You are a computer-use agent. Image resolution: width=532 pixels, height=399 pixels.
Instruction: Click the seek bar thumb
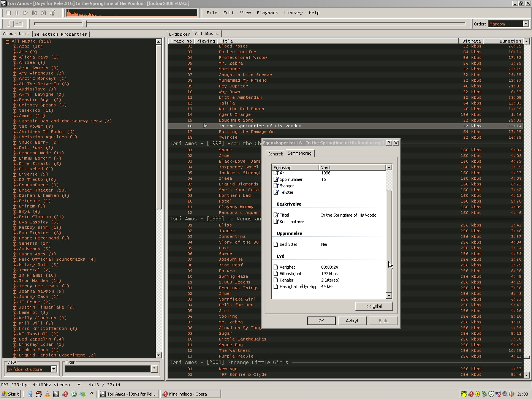coord(84,24)
